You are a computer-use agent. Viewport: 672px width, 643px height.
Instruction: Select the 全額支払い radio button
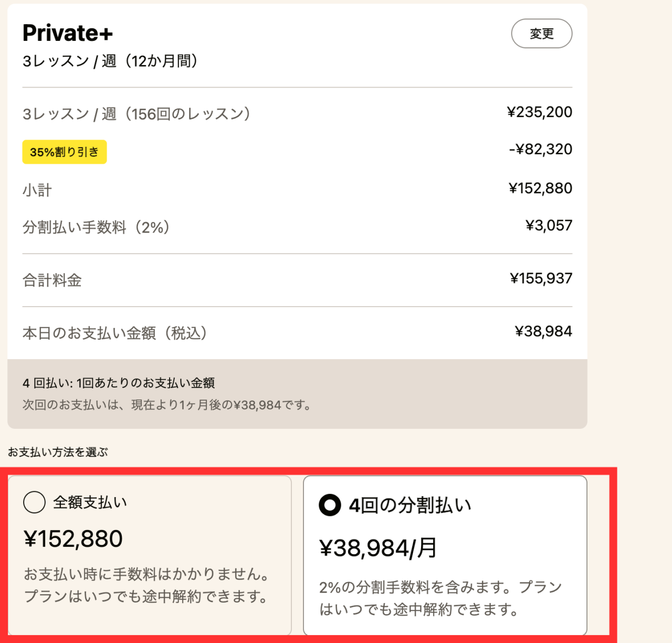point(34,502)
